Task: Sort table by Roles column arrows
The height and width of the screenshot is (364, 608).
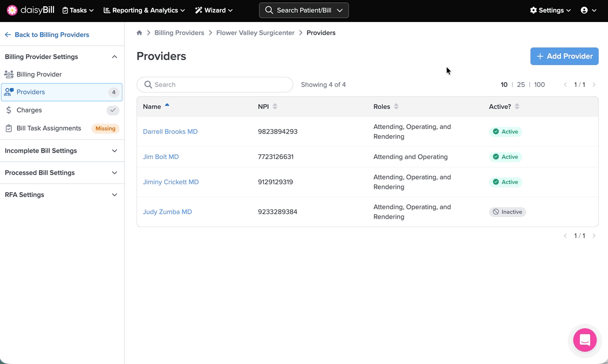Action: point(397,107)
